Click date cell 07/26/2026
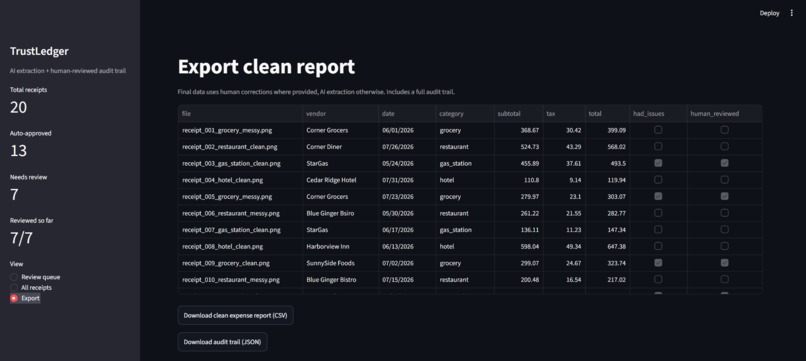806x361 pixels. click(406, 147)
